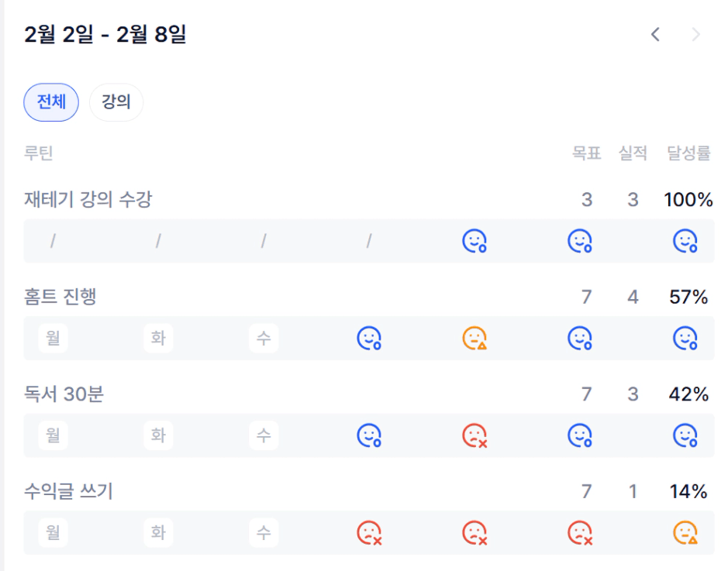The height and width of the screenshot is (571, 728).
Task: Click first blue smiley in 재테기 강의 수강 row
Action: click(474, 242)
